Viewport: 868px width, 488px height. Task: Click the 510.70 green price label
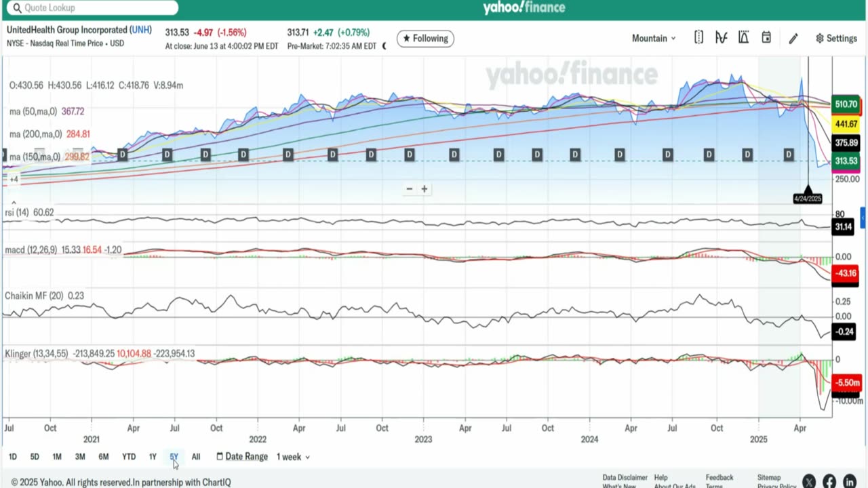coord(846,104)
